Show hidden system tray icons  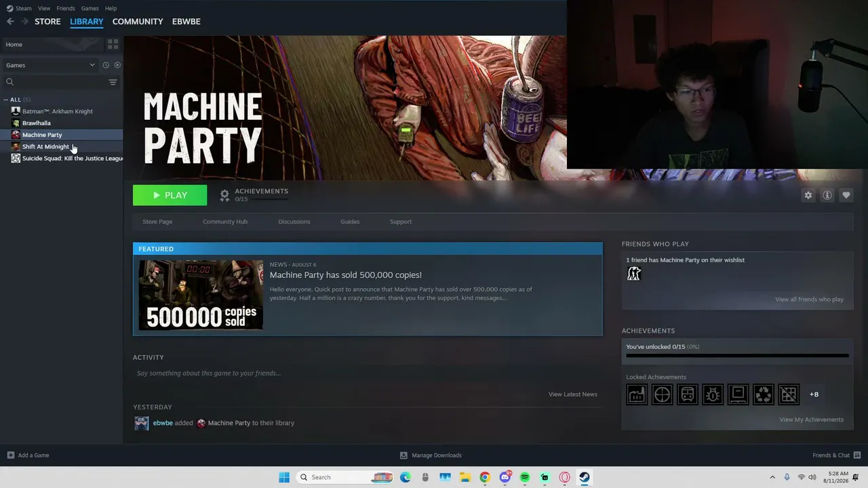click(772, 477)
